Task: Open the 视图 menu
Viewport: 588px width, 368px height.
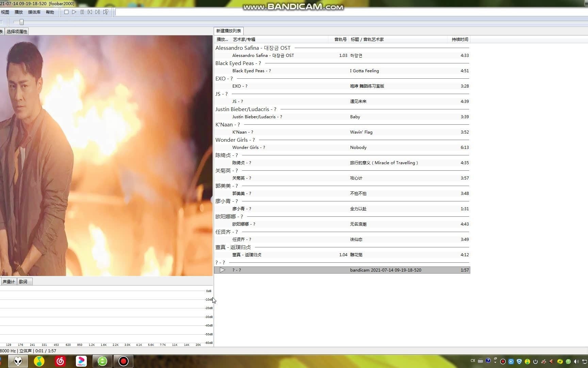Action: click(x=5, y=12)
